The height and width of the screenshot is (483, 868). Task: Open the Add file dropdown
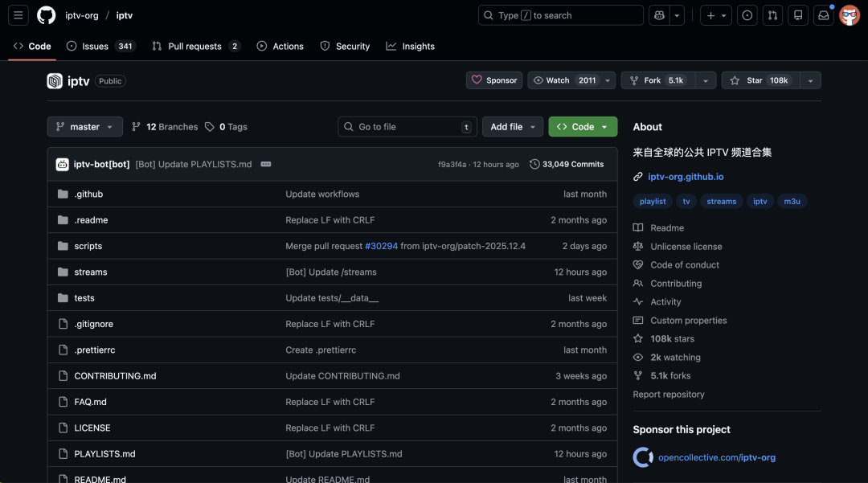513,127
